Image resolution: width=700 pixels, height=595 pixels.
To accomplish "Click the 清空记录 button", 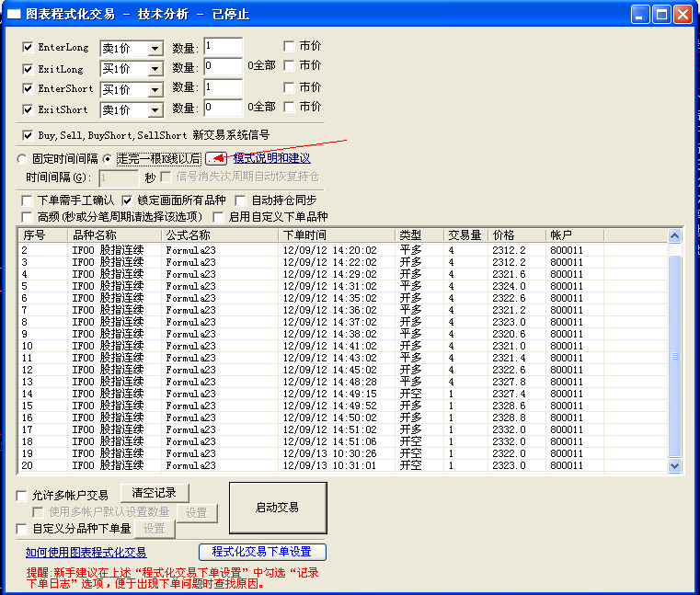I will click(x=155, y=493).
